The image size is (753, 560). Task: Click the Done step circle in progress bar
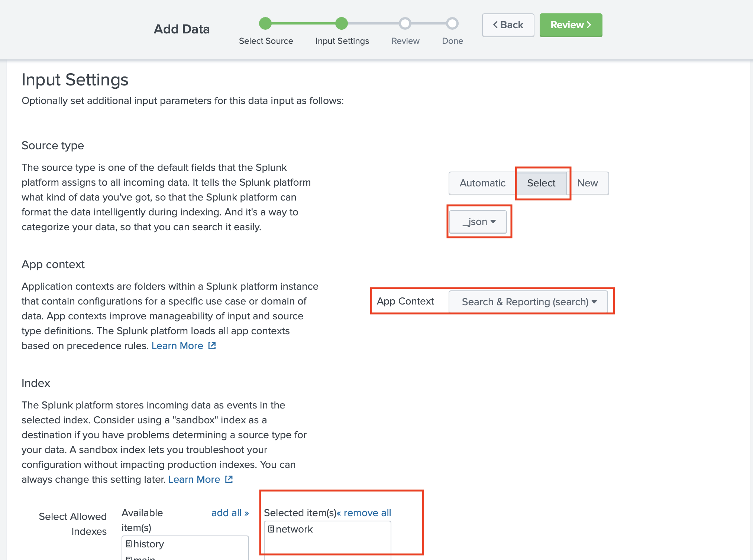click(452, 23)
